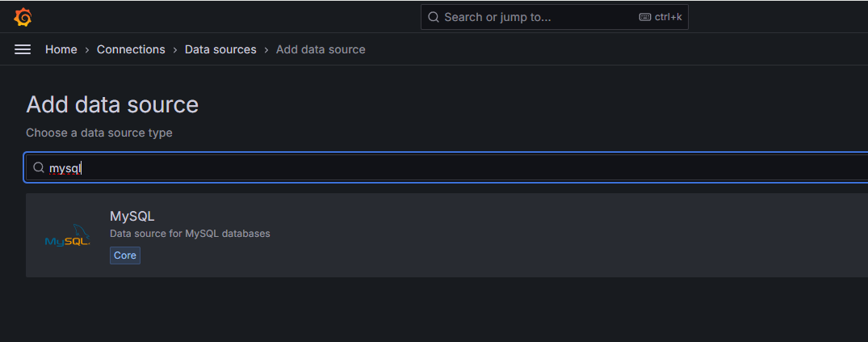Click "Data source for MySQL databases" description
The image size is (868, 342).
pyautogui.click(x=190, y=234)
